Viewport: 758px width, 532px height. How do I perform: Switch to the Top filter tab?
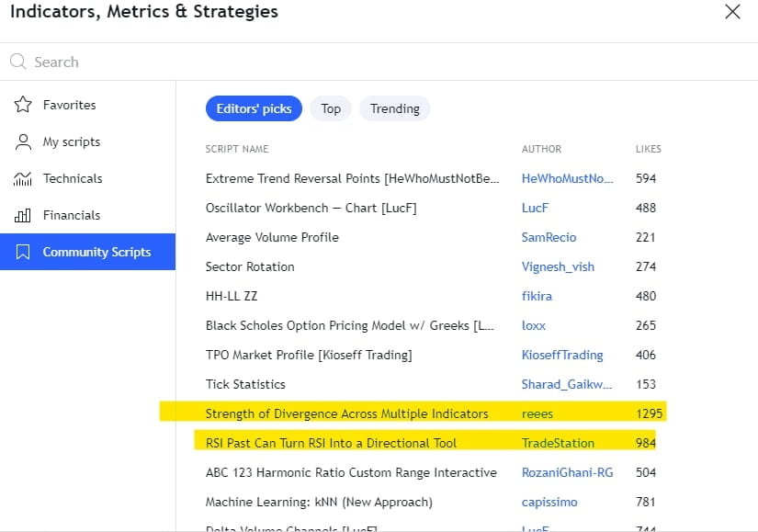click(331, 108)
